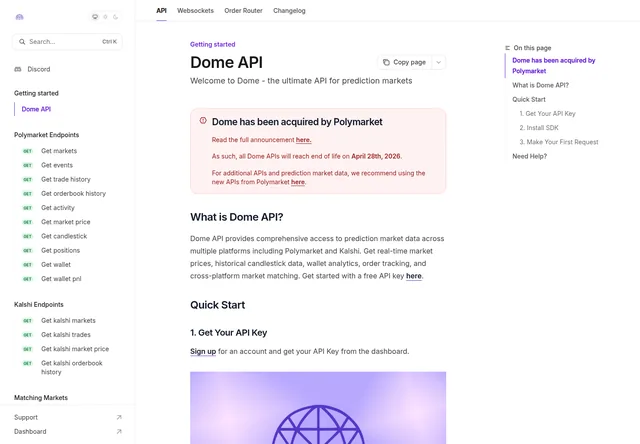Click the Dashboard external arrow icon

(x=119, y=431)
